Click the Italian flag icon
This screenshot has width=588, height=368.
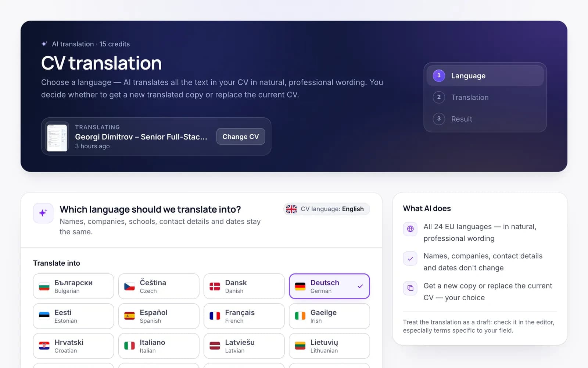pos(129,346)
